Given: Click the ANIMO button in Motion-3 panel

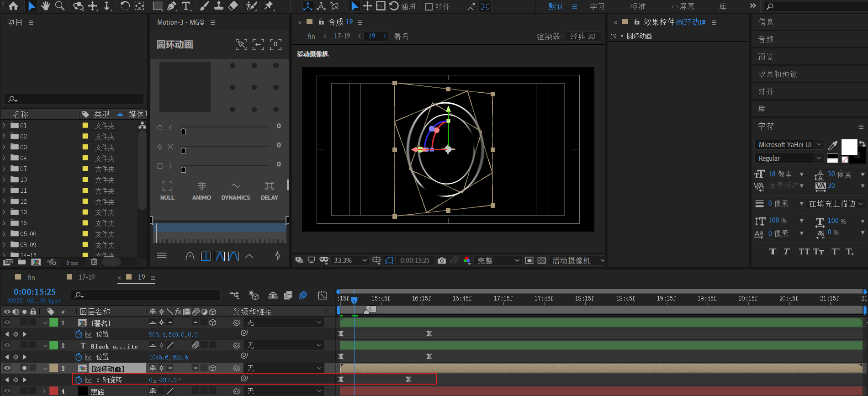Looking at the screenshot, I should click(x=201, y=190).
